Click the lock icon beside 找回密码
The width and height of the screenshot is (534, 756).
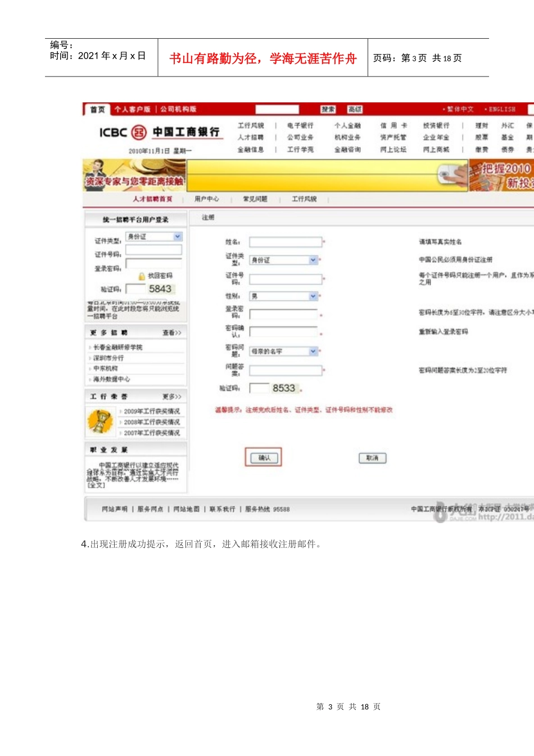pyautogui.click(x=142, y=276)
